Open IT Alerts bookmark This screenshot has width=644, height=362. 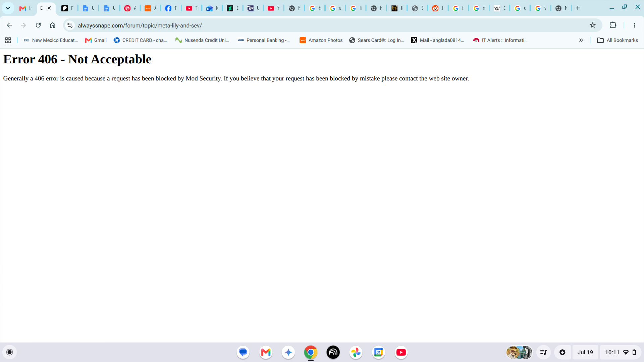[500, 40]
